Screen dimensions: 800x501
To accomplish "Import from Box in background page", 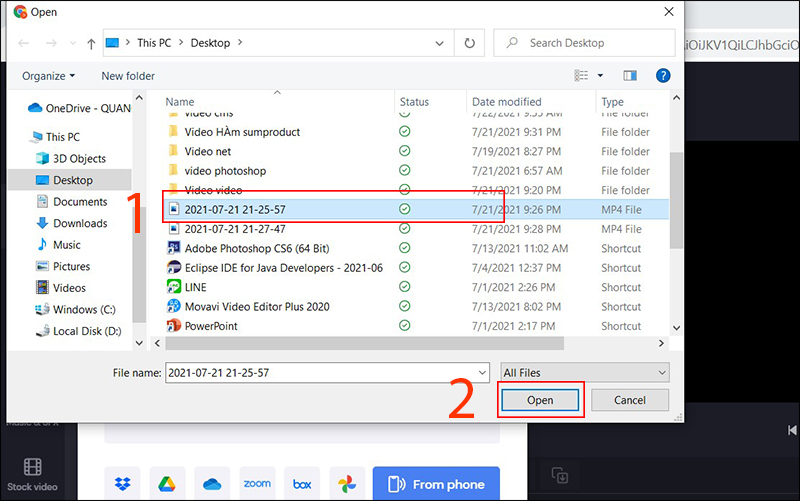I will coord(302,483).
